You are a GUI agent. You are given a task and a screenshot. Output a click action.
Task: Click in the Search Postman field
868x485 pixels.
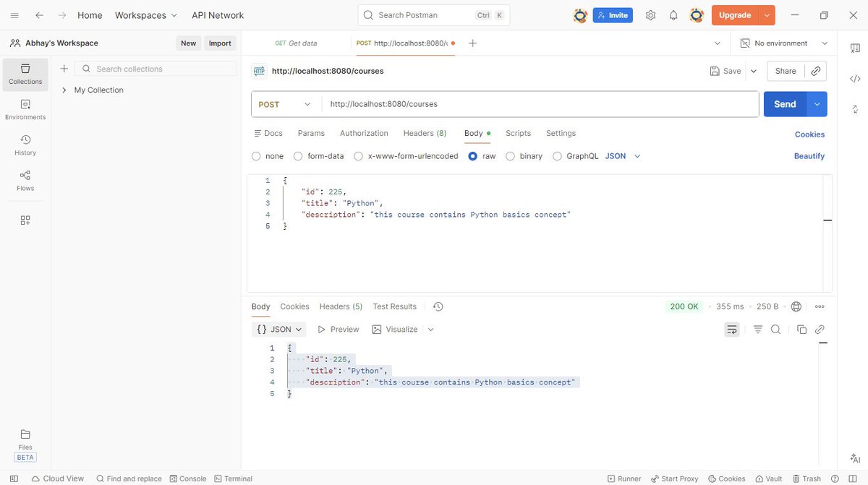(x=434, y=15)
